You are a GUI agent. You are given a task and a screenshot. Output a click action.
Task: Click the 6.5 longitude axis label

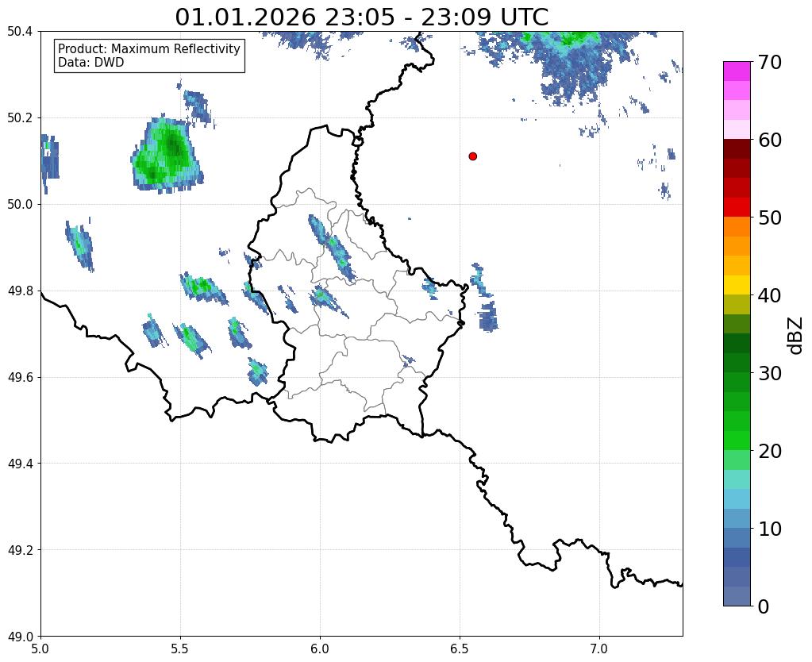(460, 649)
